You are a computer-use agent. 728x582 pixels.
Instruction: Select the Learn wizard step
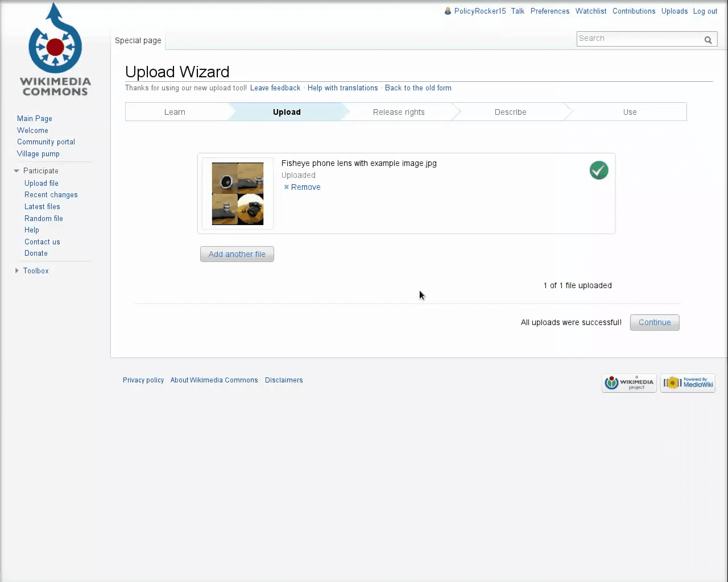point(175,112)
